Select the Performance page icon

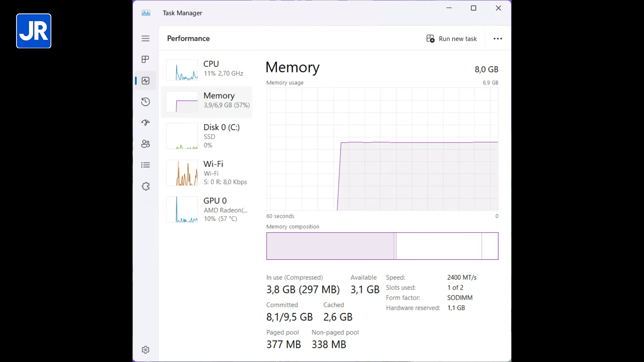coord(145,81)
